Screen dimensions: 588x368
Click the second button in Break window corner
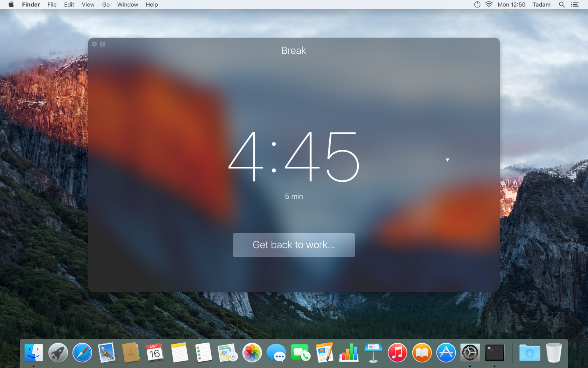coord(103,44)
